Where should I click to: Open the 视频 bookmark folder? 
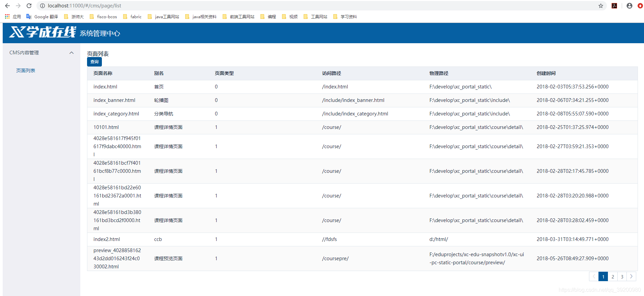click(x=290, y=17)
